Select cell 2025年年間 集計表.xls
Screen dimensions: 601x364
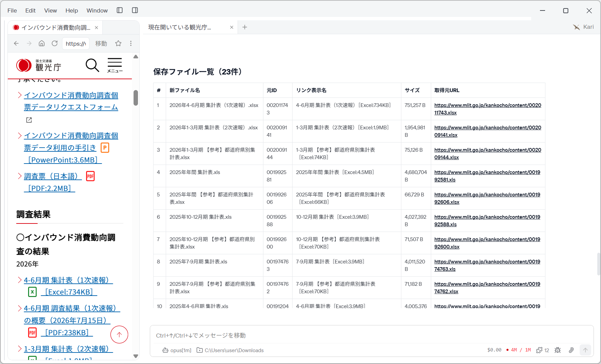pos(215,176)
